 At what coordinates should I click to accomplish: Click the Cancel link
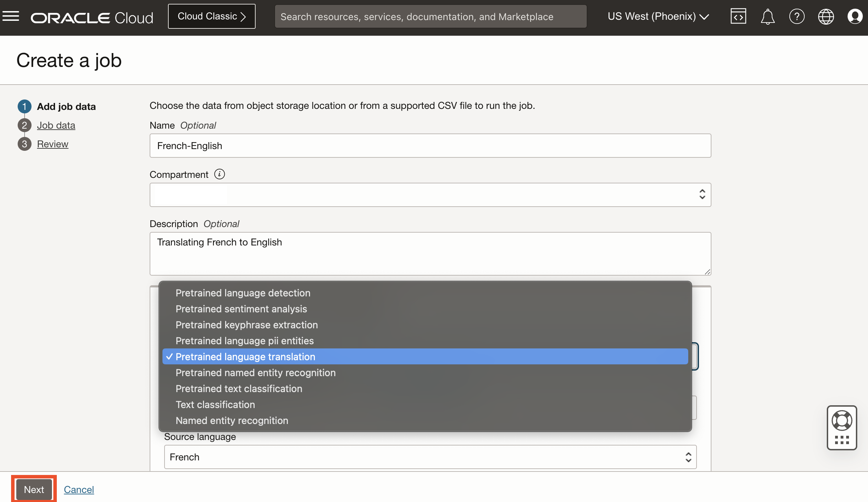click(x=79, y=490)
